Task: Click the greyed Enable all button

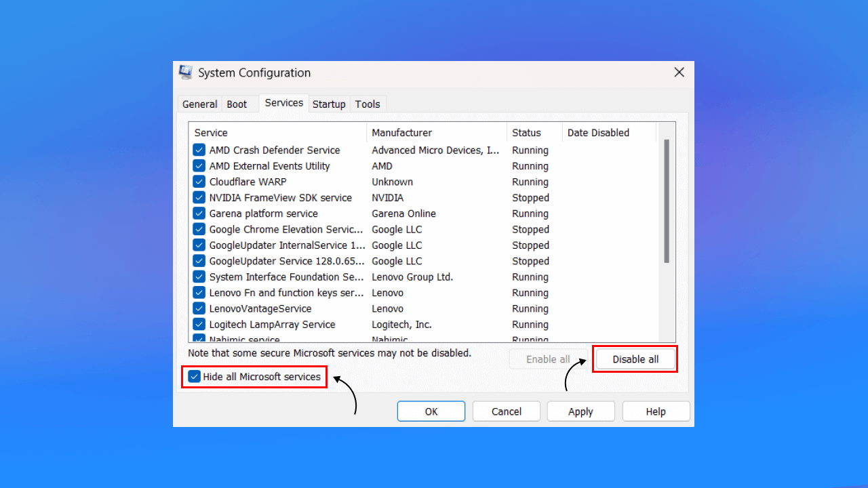Action: point(548,359)
